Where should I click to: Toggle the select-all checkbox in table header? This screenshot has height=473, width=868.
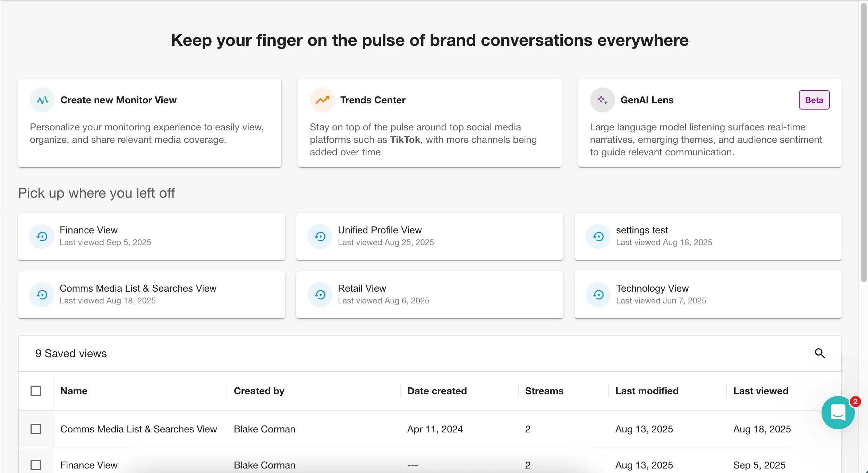36,391
